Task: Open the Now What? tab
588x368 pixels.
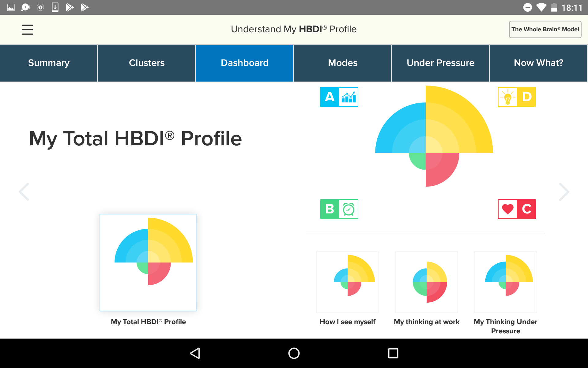Action: coord(539,63)
